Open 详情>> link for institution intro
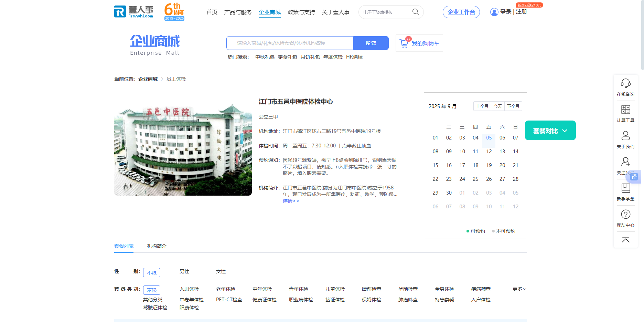This screenshot has width=644, height=322. [291, 201]
